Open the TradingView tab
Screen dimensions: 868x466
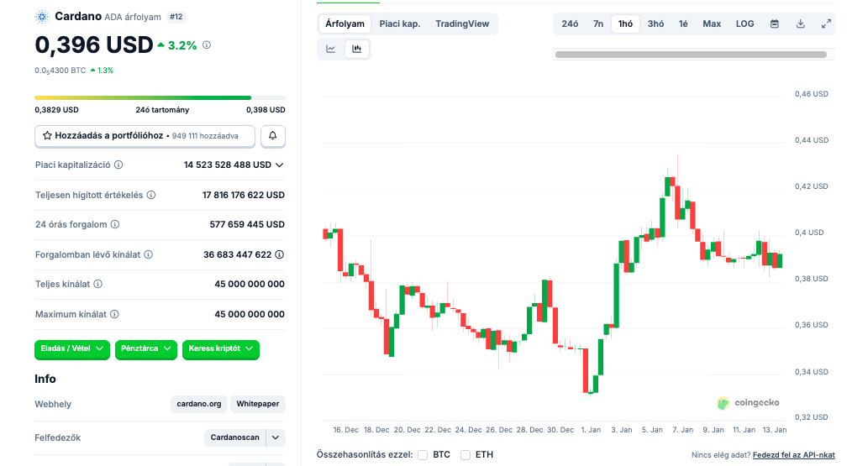(x=462, y=24)
